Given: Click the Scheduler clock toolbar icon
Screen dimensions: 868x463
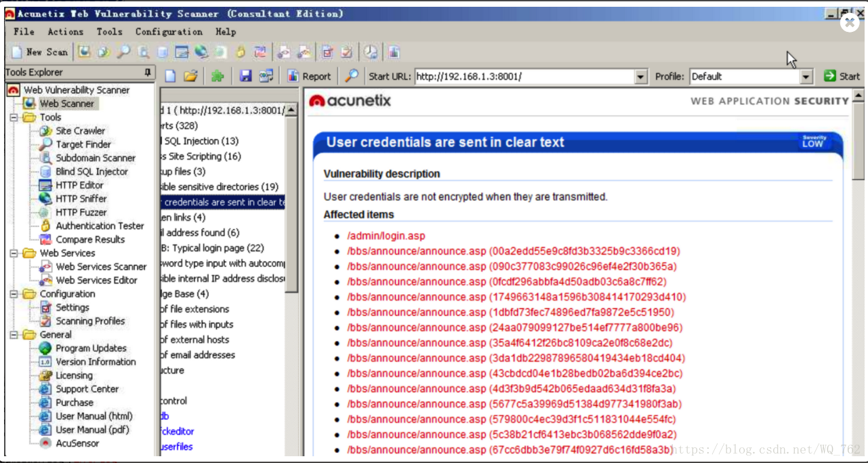Looking at the screenshot, I should (370, 52).
